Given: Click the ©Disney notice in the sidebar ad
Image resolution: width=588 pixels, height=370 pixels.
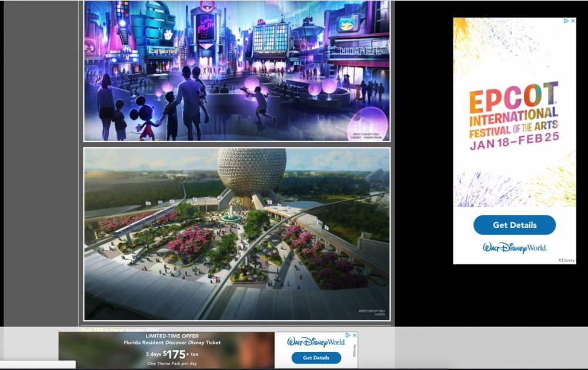Looking at the screenshot, I should 565,260.
